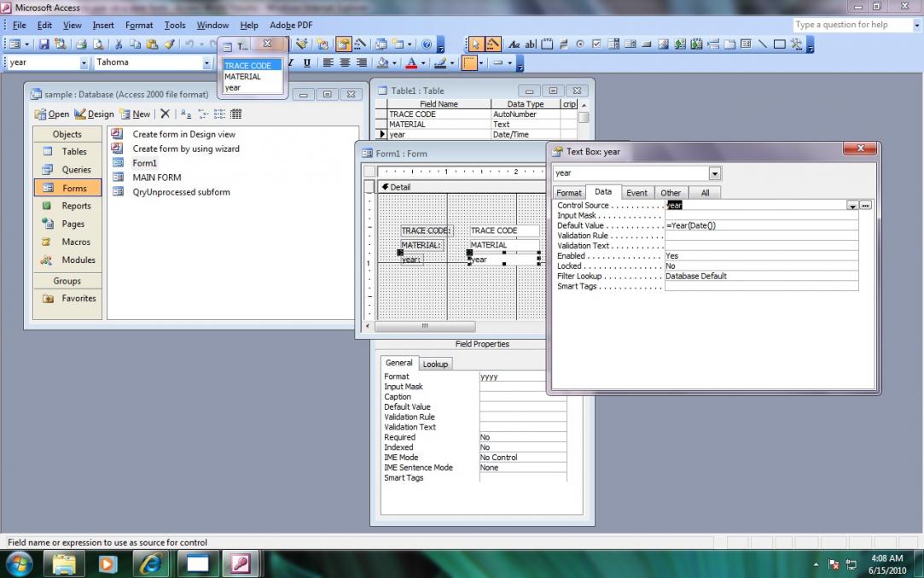Apply center text alignment
Viewport: 924px width, 578px height.
coord(345,62)
